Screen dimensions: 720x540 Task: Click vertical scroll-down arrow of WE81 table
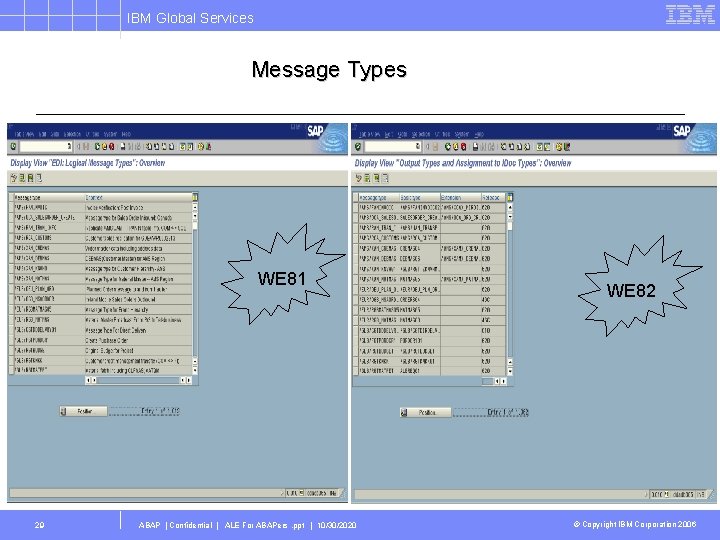coord(195,370)
